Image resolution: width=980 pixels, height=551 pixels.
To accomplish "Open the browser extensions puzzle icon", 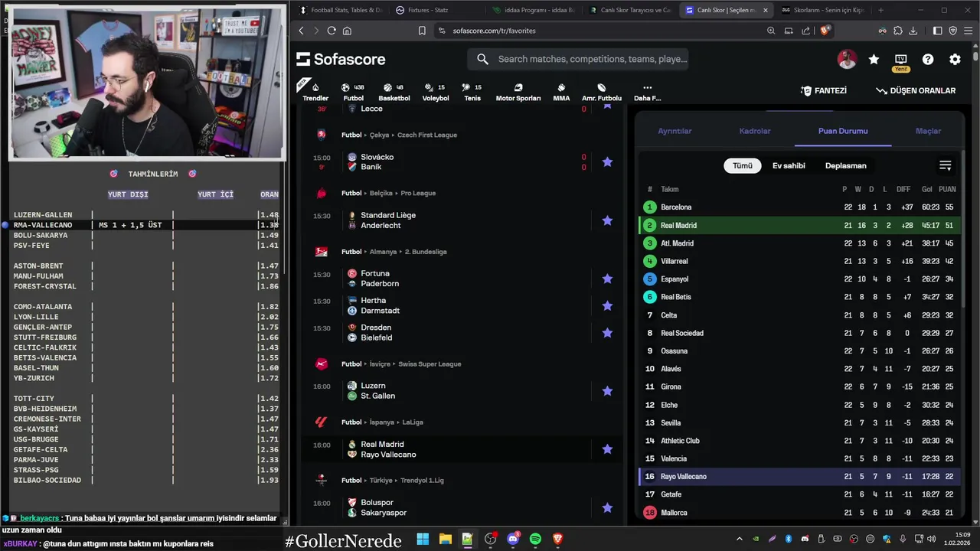I will coord(897,31).
